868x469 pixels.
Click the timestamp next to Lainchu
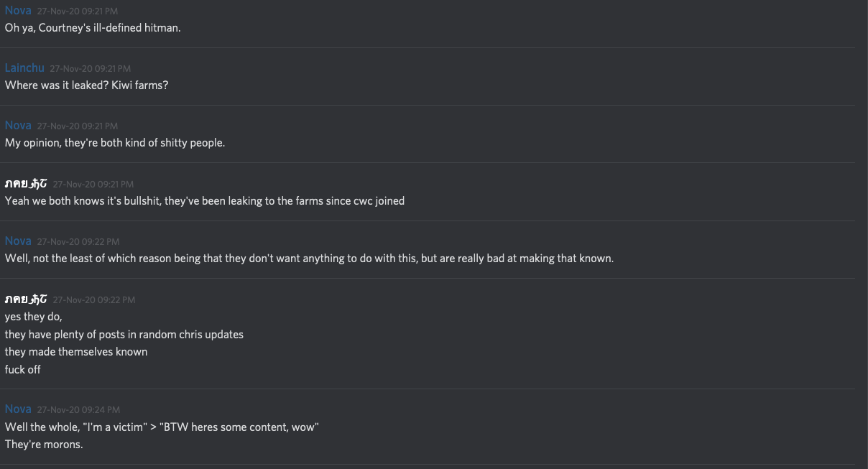[90, 68]
